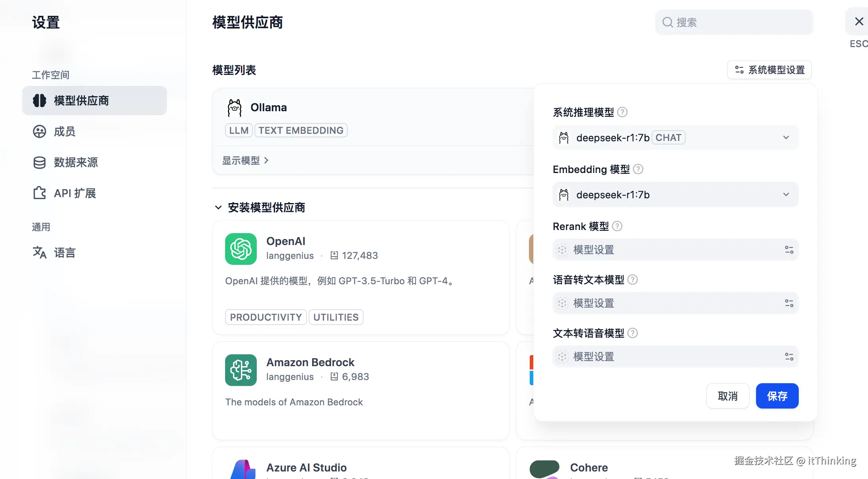The width and height of the screenshot is (868, 479).
Task: Collapse the 安装模型供应商 section
Action: coord(218,207)
